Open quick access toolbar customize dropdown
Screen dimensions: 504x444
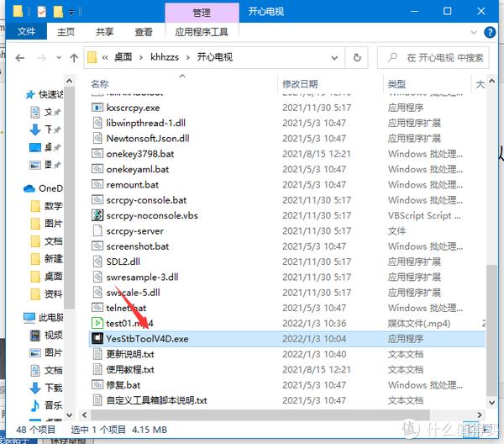(71, 13)
